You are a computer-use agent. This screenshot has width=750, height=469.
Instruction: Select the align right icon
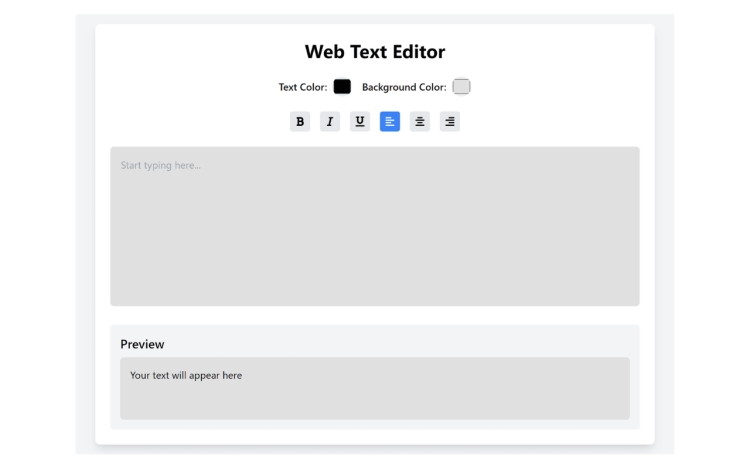tap(450, 121)
